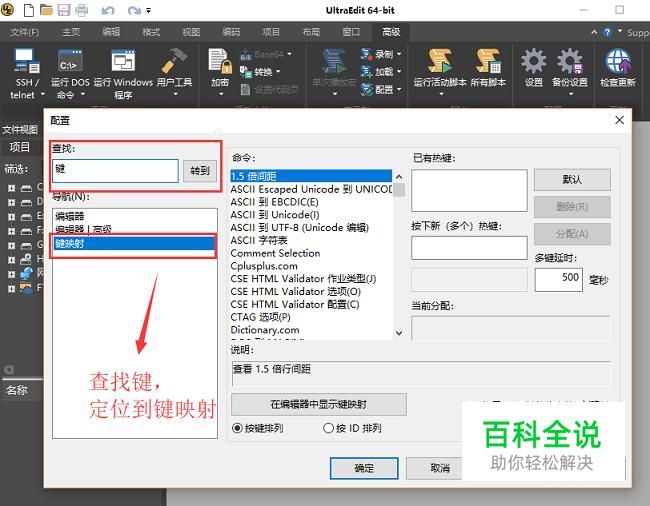Switch to the 主页 ribbon tab
Image resolution: width=650 pixels, height=506 pixels.
(71, 32)
